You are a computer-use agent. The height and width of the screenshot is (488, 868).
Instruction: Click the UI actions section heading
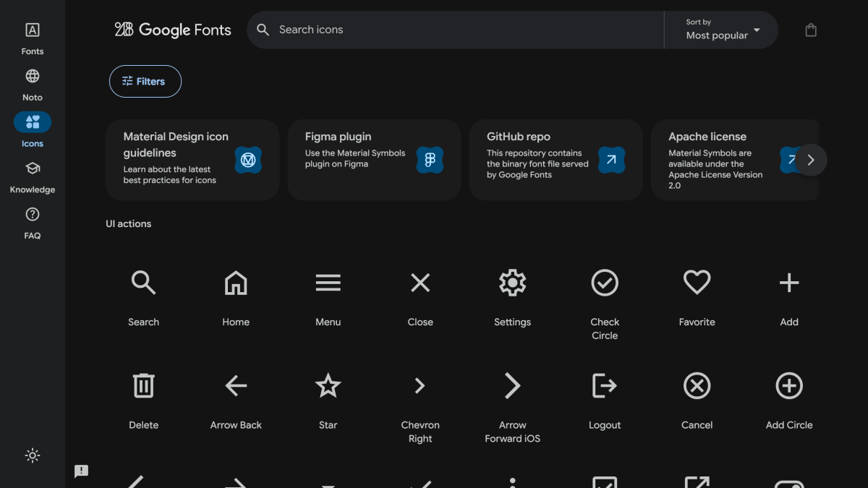(x=129, y=224)
